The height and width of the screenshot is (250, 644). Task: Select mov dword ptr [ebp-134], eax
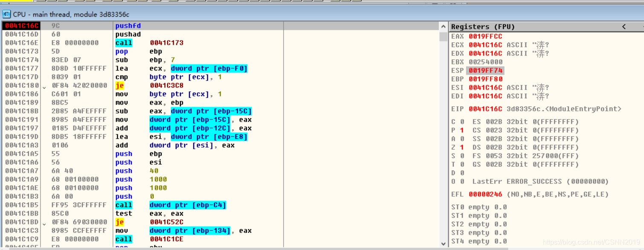pos(183,231)
